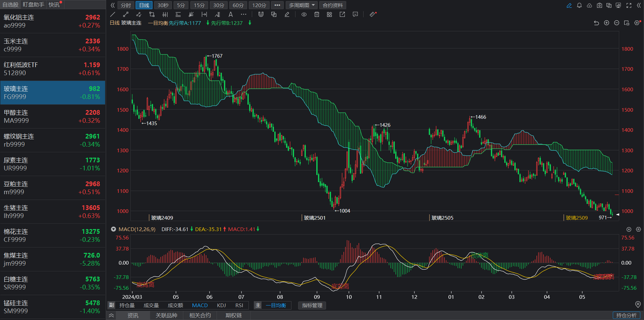Click the pencil edit drawings icon
The width and height of the screenshot is (644, 320).
point(287,15)
